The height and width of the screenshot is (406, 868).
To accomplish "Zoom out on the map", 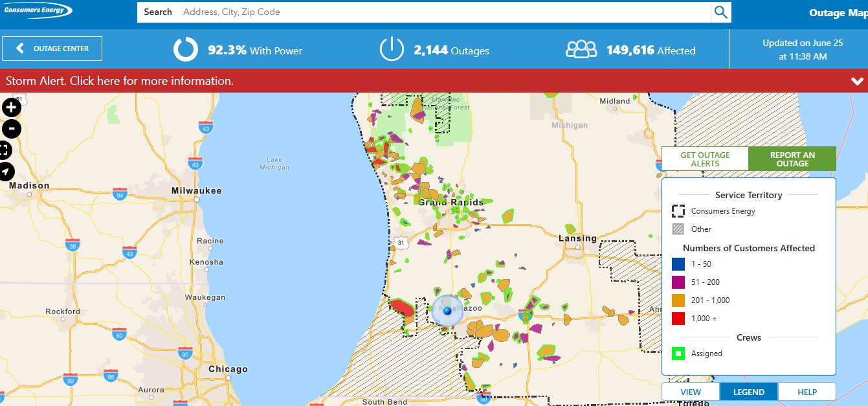I will [x=11, y=129].
